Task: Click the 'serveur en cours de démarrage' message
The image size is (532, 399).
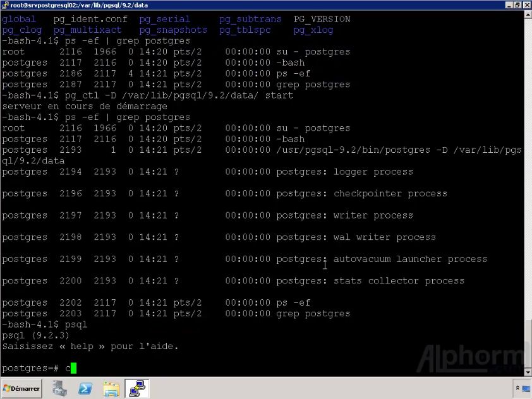Action: [x=85, y=107]
